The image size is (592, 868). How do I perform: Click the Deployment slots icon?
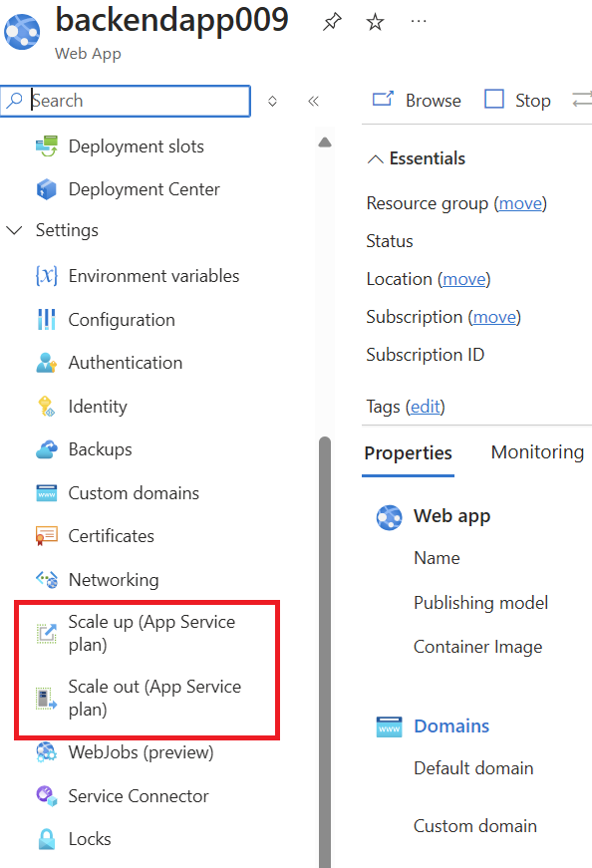click(47, 146)
